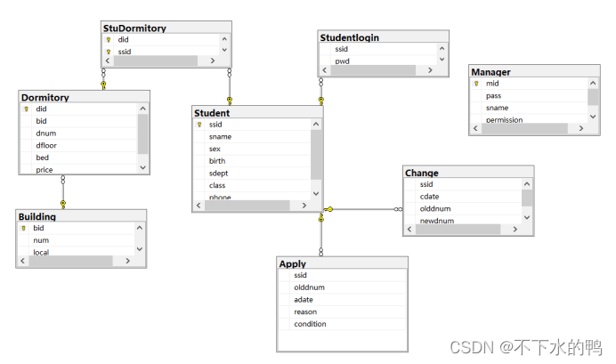Click scroll down arrow in Student table
This screenshot has width=616, height=364.
pyautogui.click(x=316, y=194)
